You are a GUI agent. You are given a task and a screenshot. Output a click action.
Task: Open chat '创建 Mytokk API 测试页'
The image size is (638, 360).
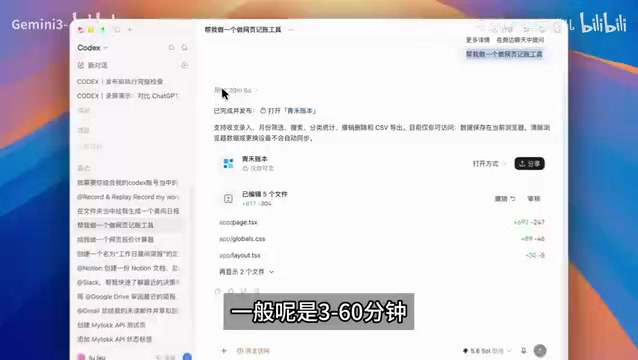(x=111, y=325)
